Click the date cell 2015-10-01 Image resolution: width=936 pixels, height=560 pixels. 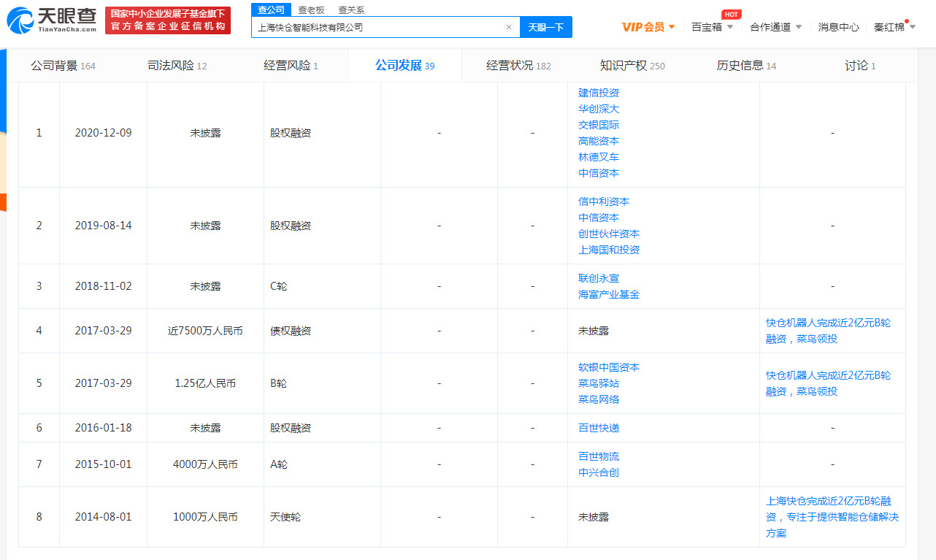coord(103,464)
